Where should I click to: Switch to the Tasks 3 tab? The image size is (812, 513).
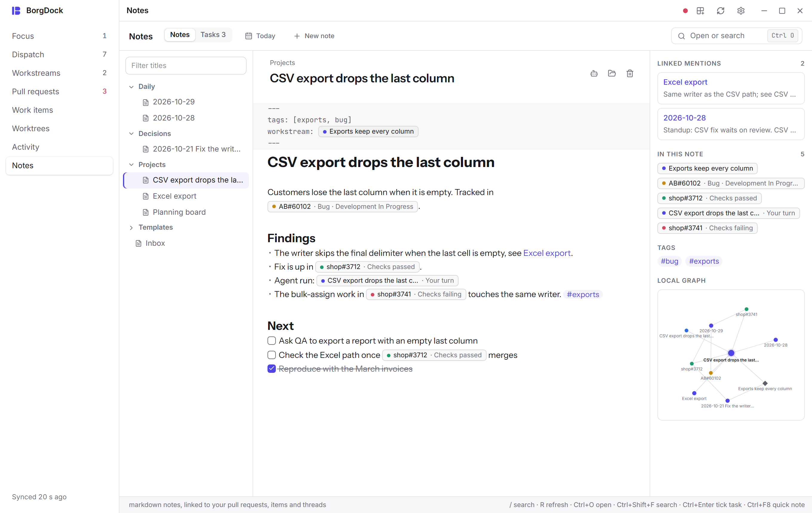click(213, 35)
